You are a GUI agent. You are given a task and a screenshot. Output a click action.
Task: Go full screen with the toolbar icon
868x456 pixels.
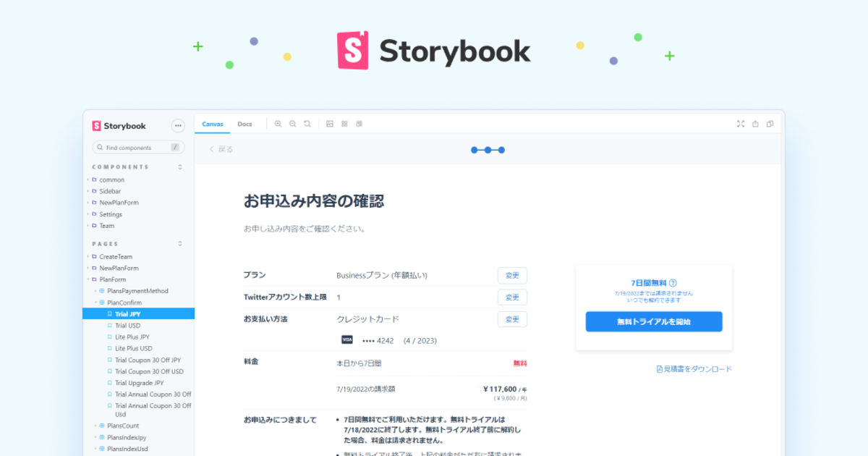(x=741, y=124)
